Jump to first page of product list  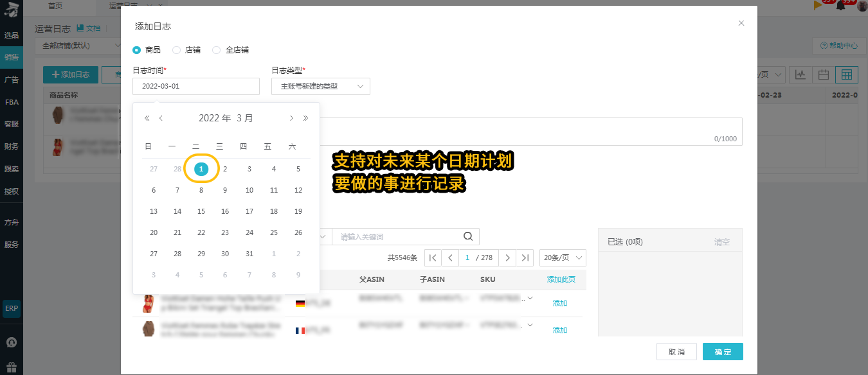coord(433,257)
